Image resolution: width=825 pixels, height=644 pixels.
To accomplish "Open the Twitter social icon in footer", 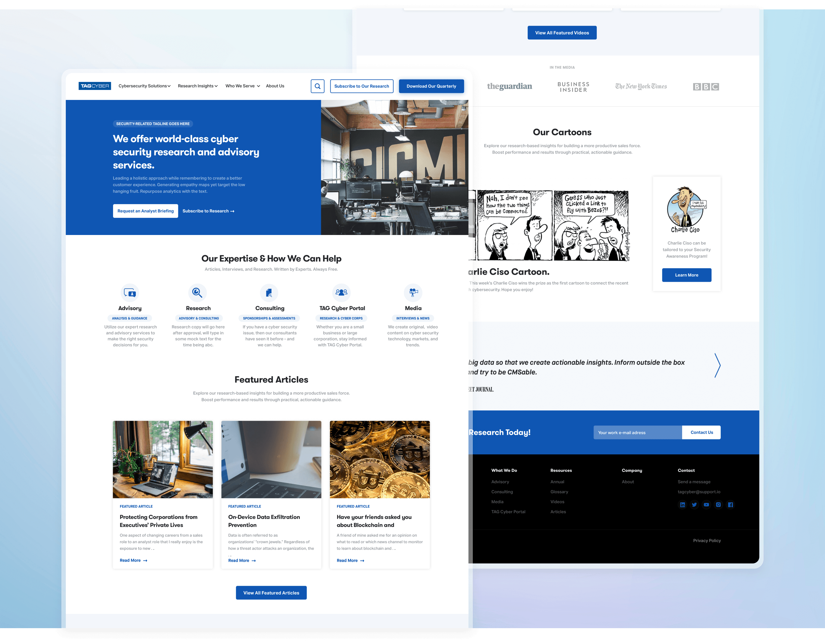I will [x=694, y=505].
